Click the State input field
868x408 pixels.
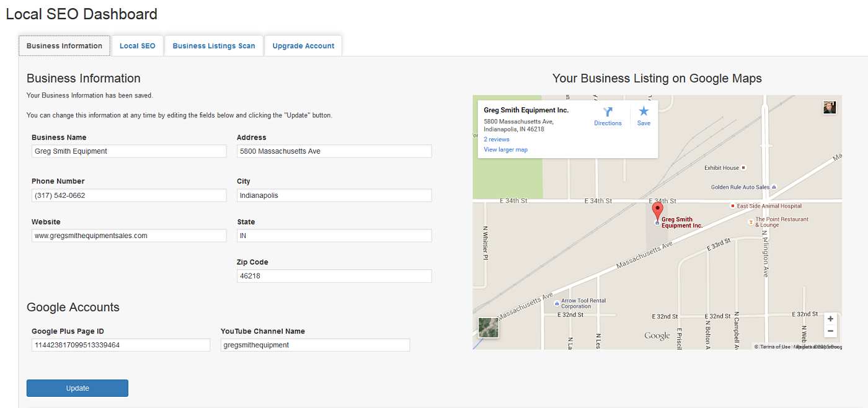[x=334, y=236]
